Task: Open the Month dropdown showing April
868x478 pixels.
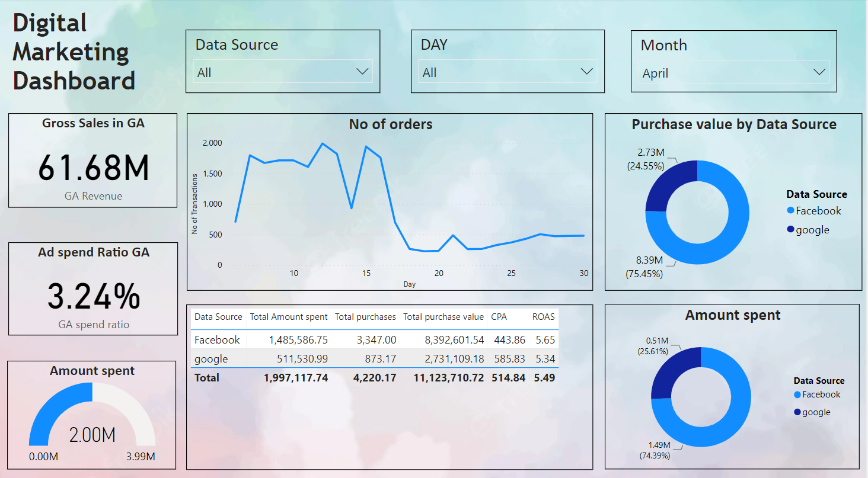Action: (x=819, y=72)
